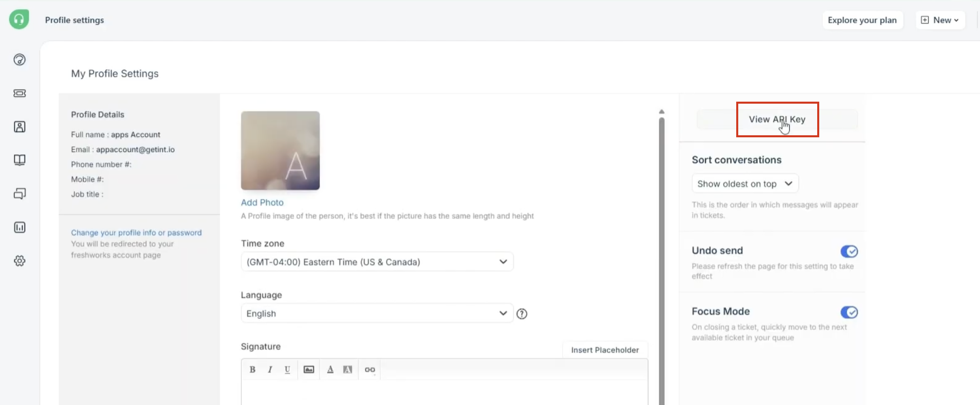Image resolution: width=980 pixels, height=405 pixels.
Task: Click the Insert Placeholder button
Action: pyautogui.click(x=605, y=350)
